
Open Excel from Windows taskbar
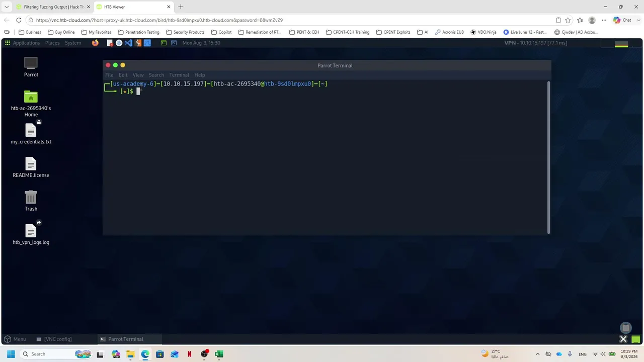pos(219,354)
